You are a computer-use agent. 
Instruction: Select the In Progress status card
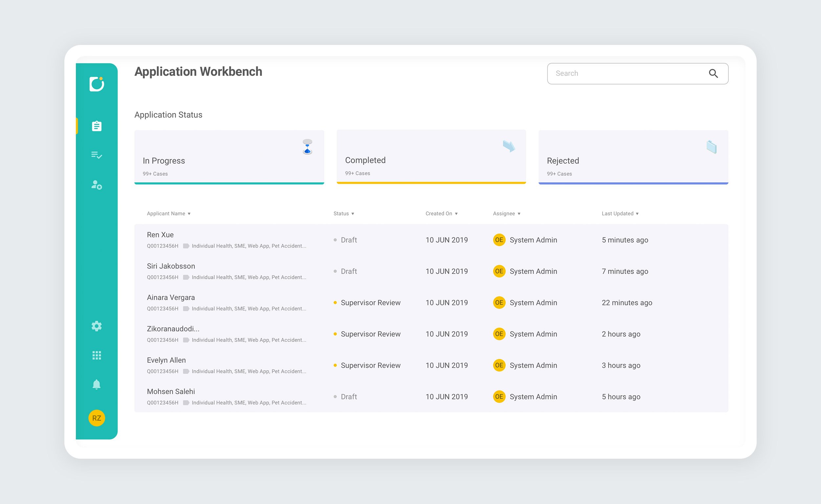(229, 157)
